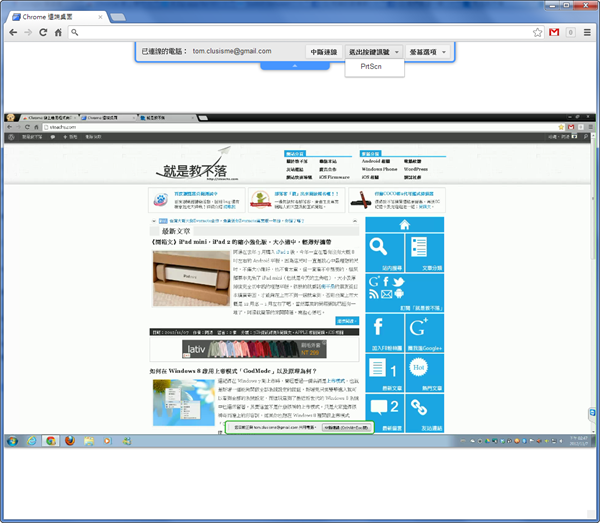This screenshot has height=523, width=600.
Task: Click the Firefox icon in remote taskbar
Action: pyautogui.click(x=68, y=440)
